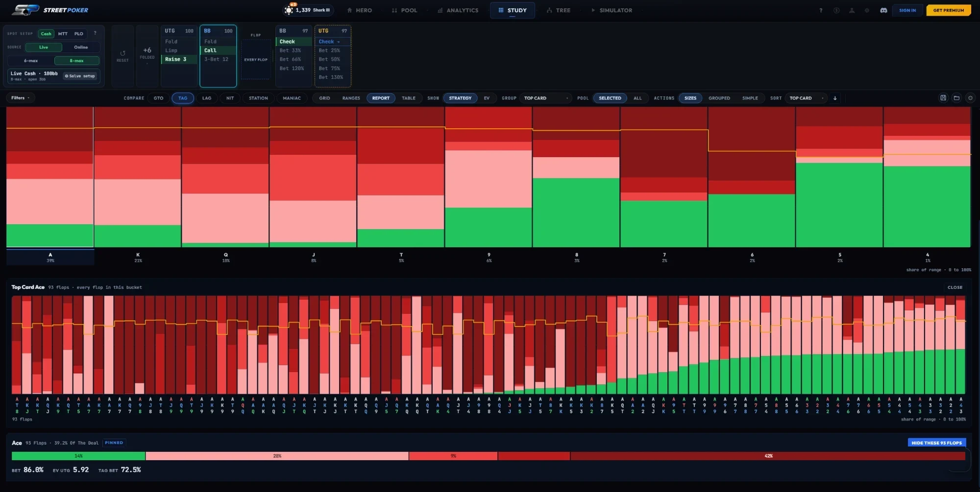This screenshot has width=980, height=492.
Task: Open the user profile icon
Action: pyautogui.click(x=852, y=10)
